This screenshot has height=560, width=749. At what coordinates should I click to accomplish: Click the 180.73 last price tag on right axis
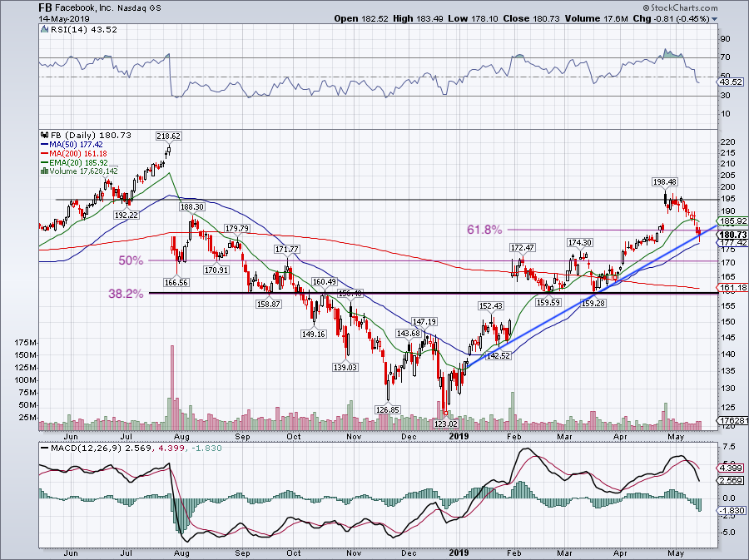(x=734, y=235)
